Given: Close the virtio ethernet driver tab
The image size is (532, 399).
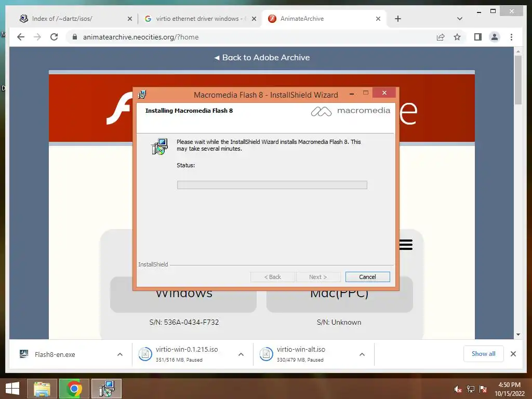Looking at the screenshot, I should [x=254, y=19].
